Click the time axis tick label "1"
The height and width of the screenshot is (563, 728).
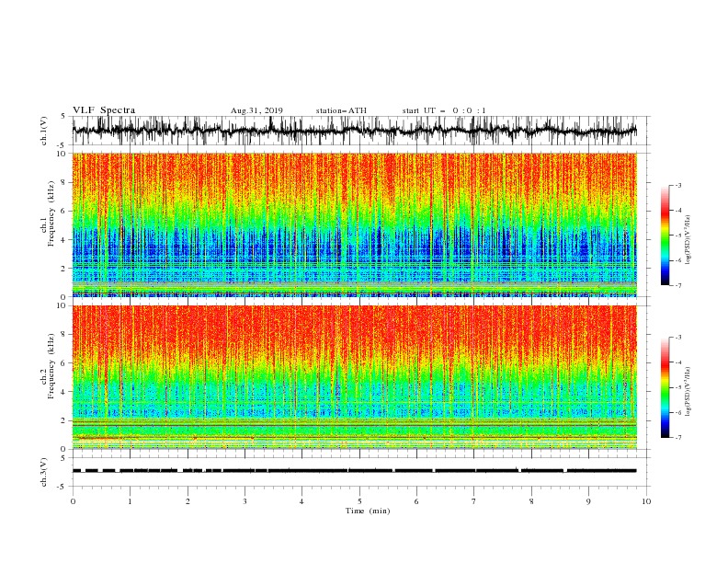point(130,501)
